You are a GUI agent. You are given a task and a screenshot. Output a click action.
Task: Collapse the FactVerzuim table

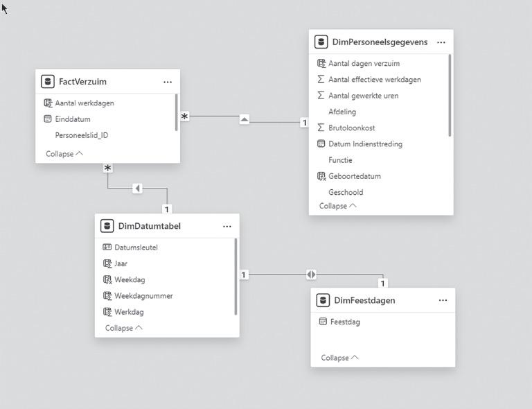[64, 154]
